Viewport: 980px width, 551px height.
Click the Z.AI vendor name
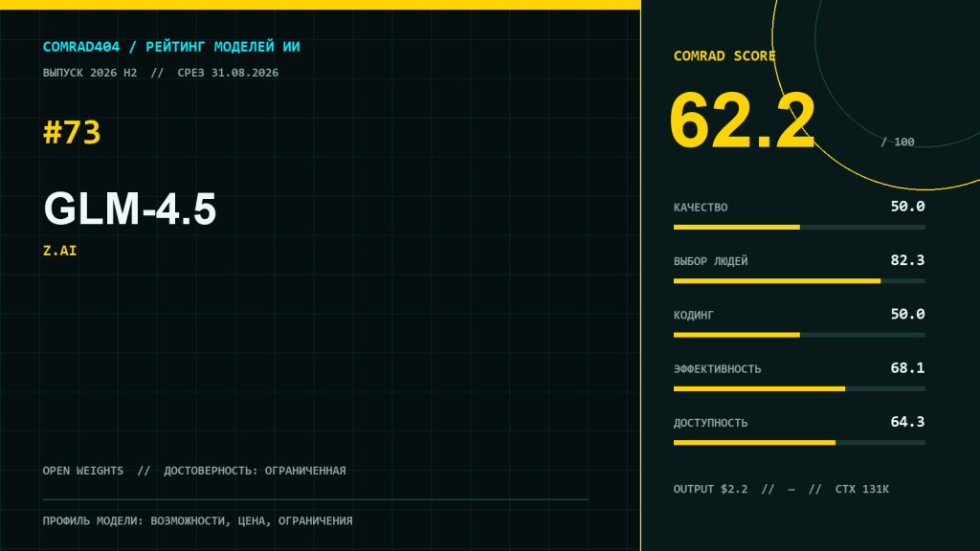click(59, 251)
